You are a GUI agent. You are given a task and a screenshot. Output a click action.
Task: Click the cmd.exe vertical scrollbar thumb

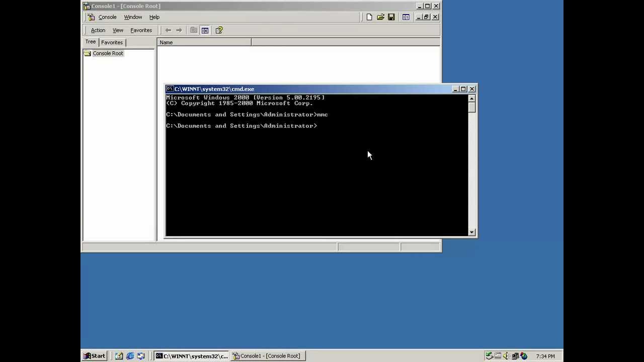point(471,107)
